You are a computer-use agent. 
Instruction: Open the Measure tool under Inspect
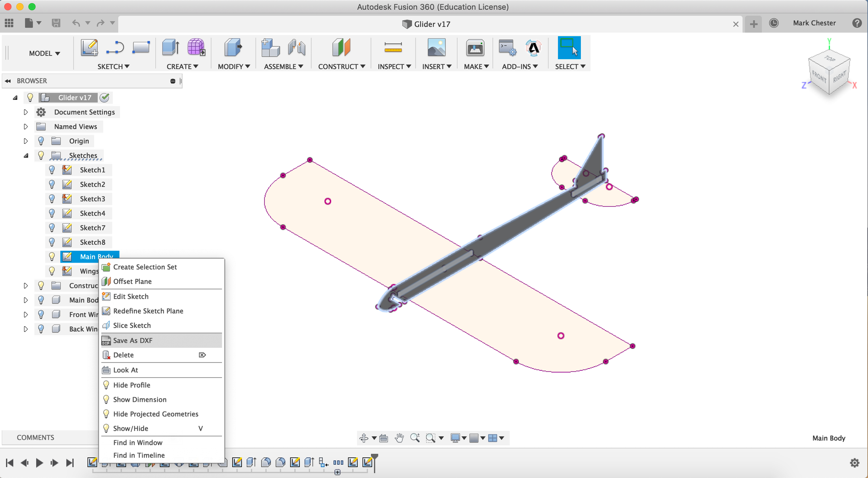[x=393, y=47]
